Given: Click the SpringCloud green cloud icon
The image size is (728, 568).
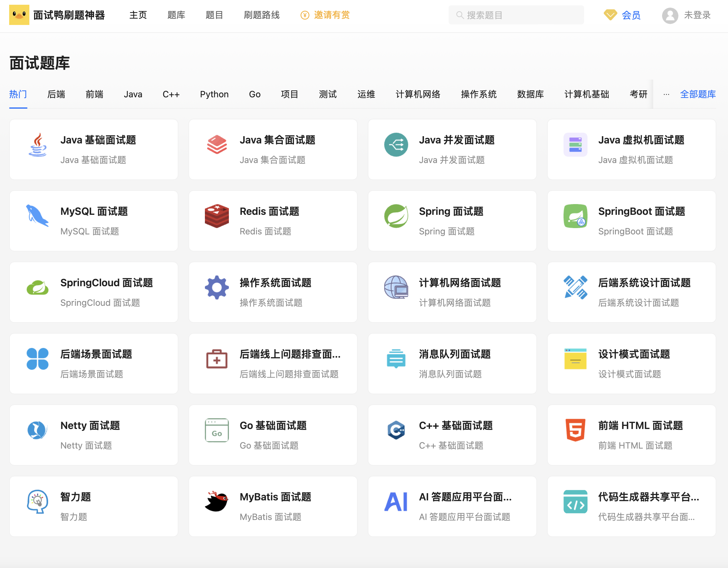Looking at the screenshot, I should (38, 287).
